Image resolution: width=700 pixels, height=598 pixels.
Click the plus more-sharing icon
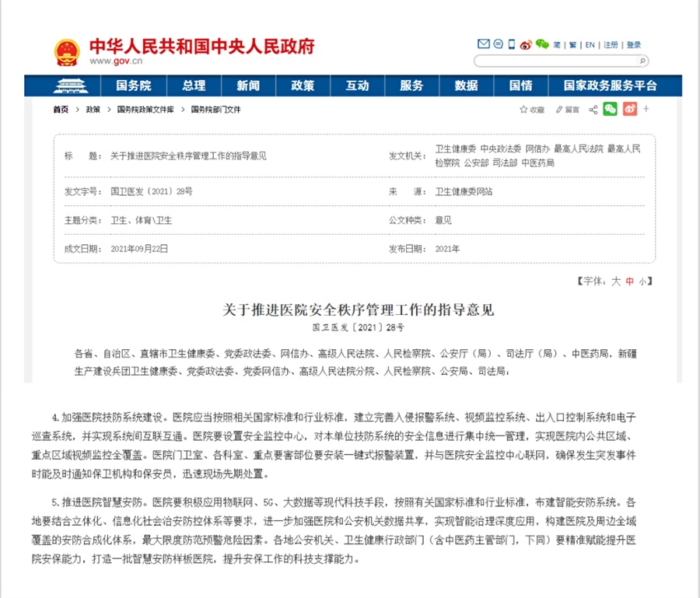(646, 110)
